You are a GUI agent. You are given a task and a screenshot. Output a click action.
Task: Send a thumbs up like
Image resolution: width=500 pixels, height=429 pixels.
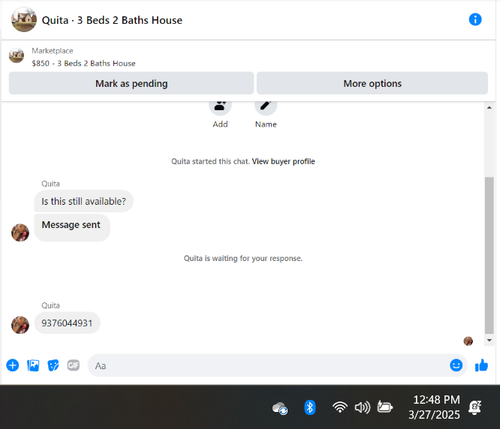click(x=482, y=365)
